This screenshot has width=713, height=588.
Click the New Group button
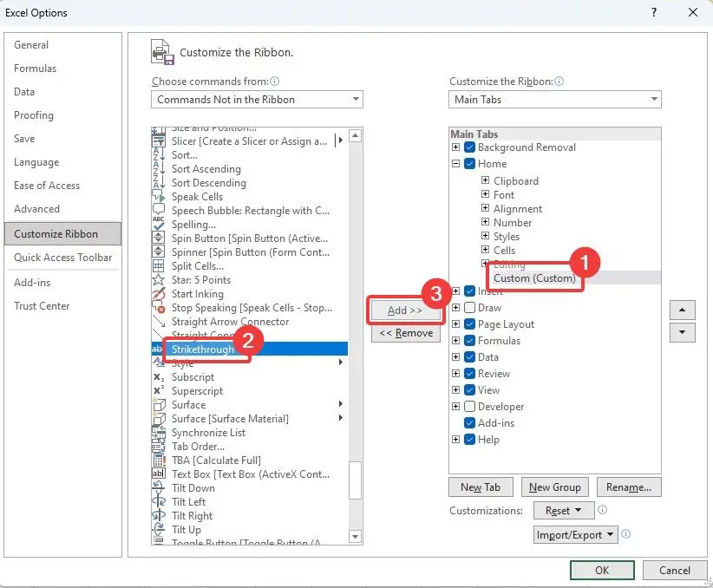555,487
